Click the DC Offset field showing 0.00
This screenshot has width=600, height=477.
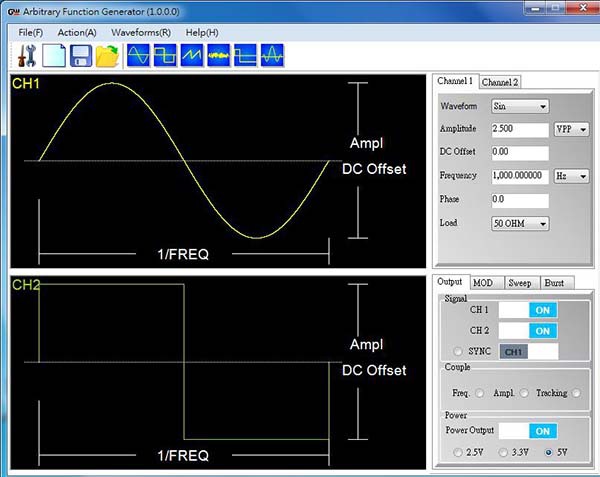tap(520, 153)
